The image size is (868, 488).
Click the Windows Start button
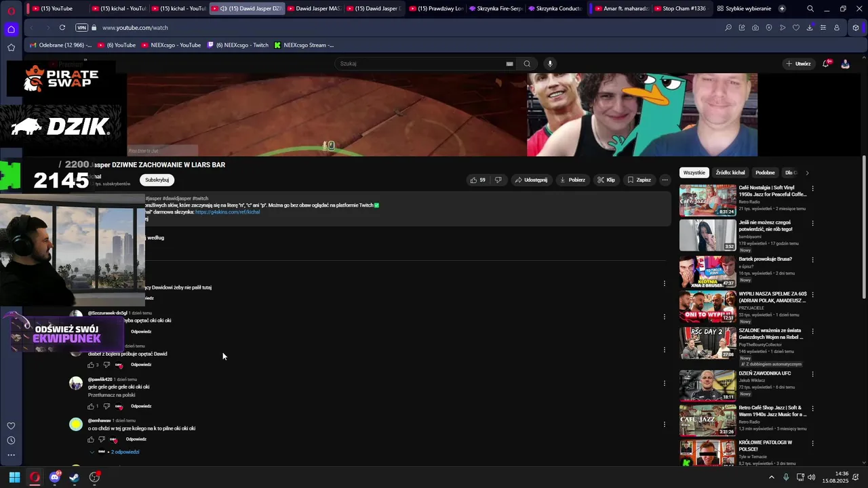click(14, 477)
